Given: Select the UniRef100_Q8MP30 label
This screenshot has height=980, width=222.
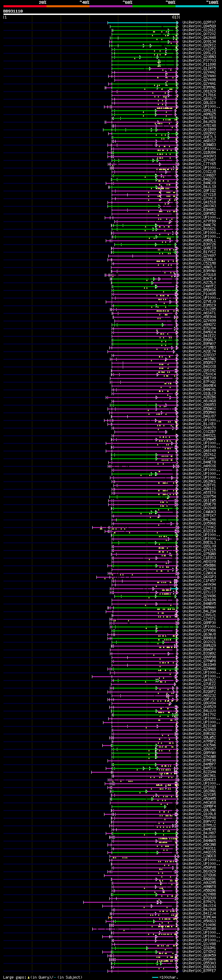Looking at the screenshot, I should 199,623.
